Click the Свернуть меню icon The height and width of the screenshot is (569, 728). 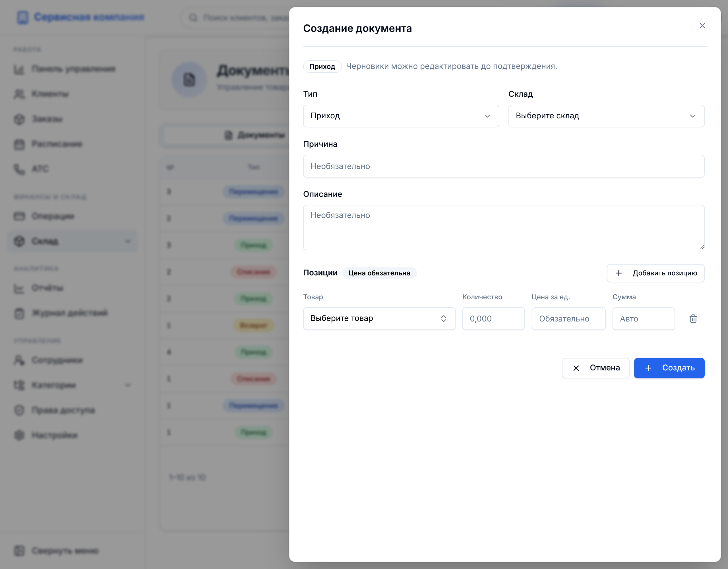(x=19, y=551)
